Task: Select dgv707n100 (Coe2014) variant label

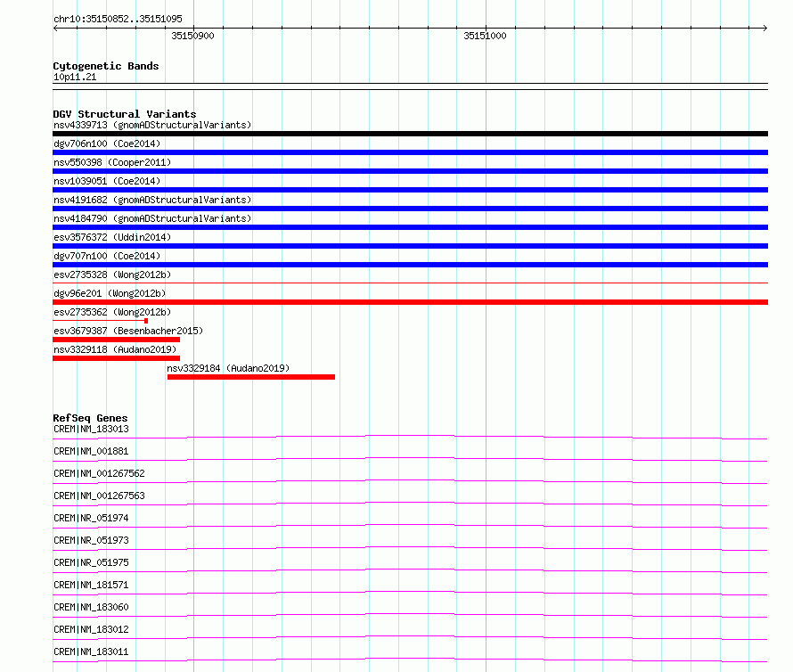Action: 107,256
